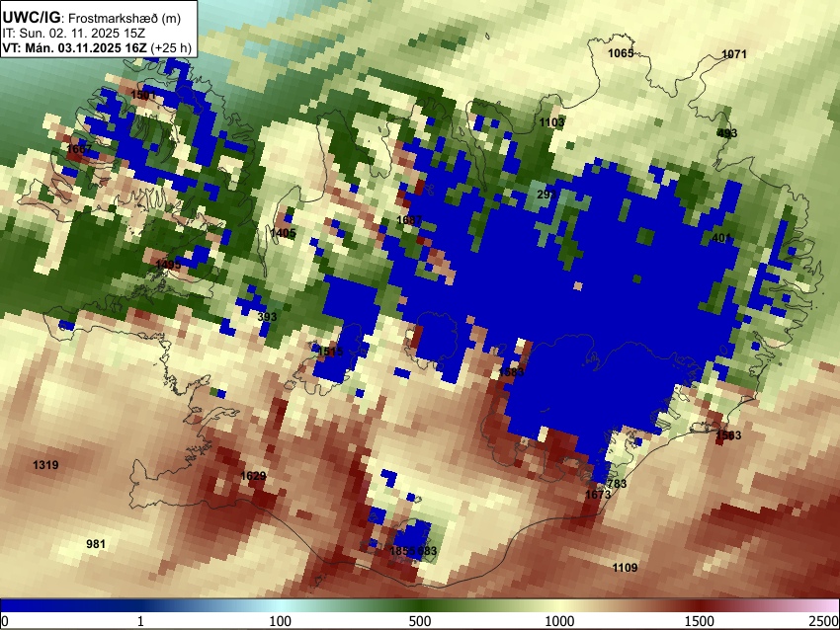Click the "VT: Mán. 03.11.2025 16Z" line

[74, 47]
